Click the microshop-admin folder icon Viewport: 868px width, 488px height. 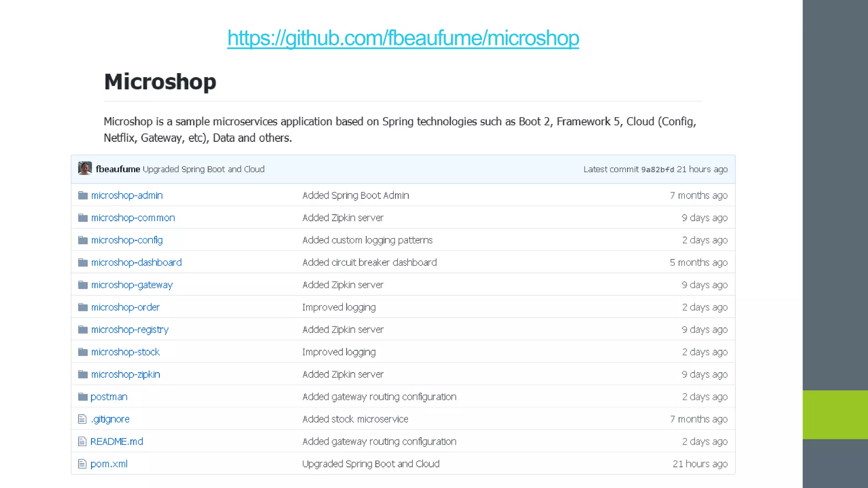[83, 195]
